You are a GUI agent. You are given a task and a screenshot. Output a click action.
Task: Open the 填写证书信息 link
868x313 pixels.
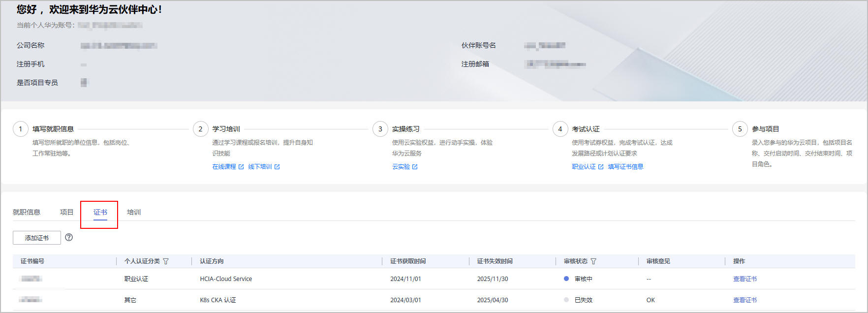tap(625, 167)
